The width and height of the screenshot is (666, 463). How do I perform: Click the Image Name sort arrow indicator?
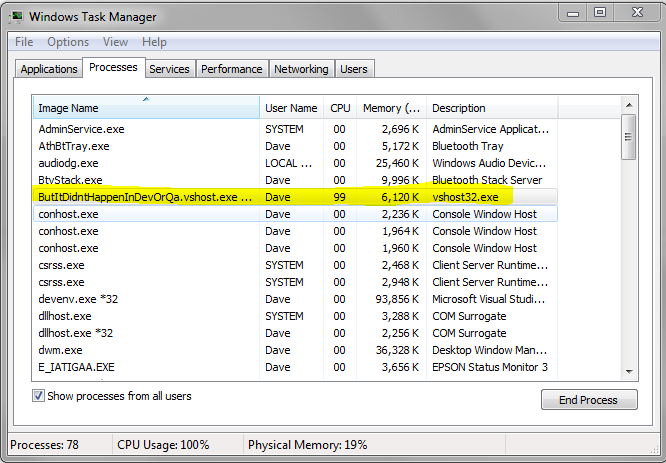point(146,99)
